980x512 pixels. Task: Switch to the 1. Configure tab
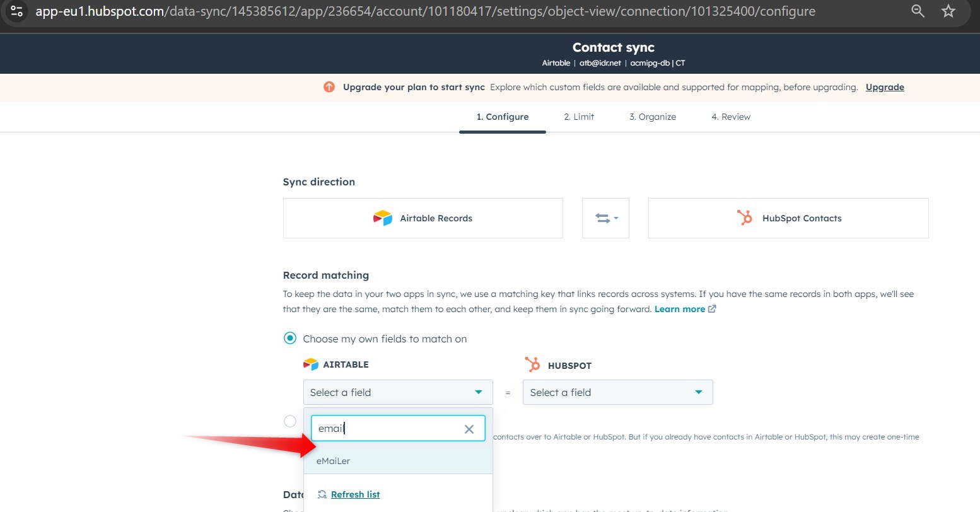click(503, 117)
